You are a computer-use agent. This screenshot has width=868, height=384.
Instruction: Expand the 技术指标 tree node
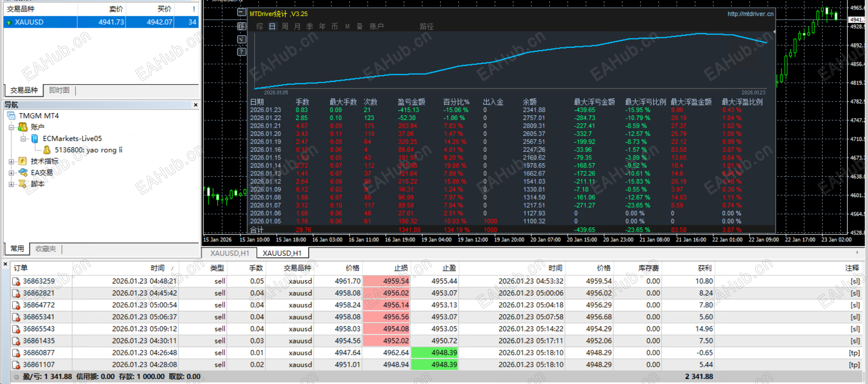coord(11,161)
